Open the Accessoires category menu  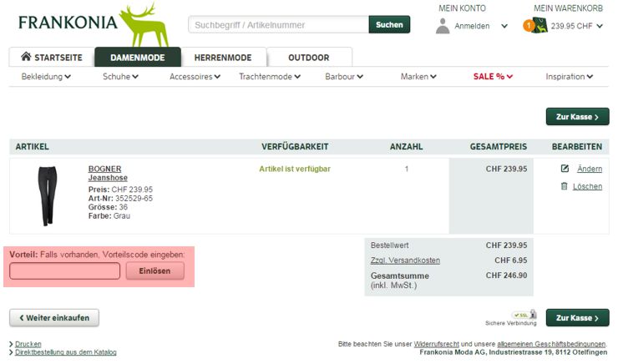pyautogui.click(x=195, y=77)
